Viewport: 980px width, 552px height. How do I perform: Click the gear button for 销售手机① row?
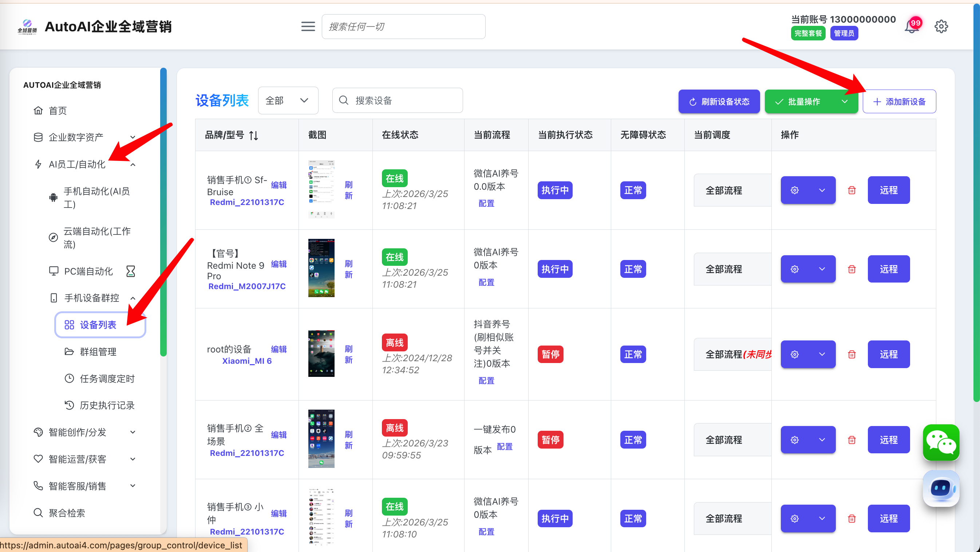coord(794,190)
